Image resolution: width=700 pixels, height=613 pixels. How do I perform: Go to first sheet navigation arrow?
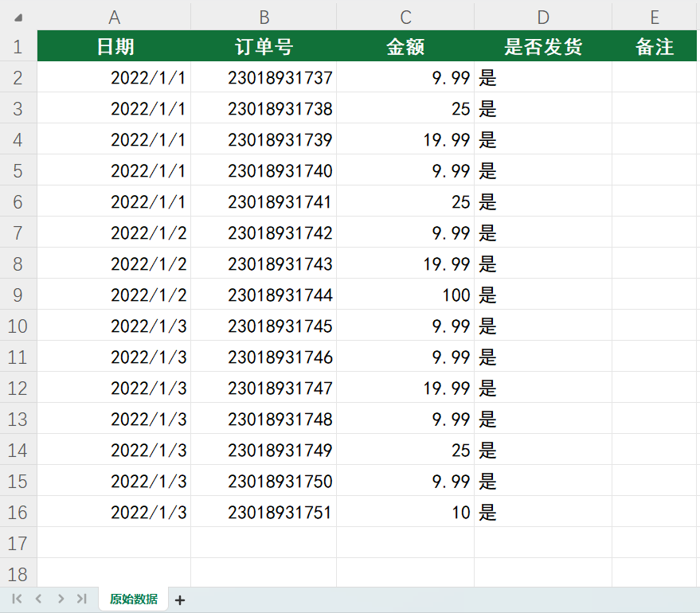pyautogui.click(x=17, y=599)
